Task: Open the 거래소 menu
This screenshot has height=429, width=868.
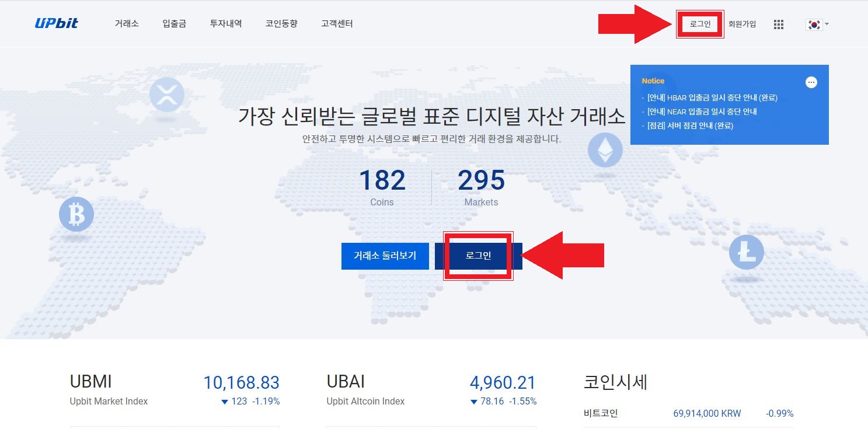Action: pyautogui.click(x=127, y=24)
